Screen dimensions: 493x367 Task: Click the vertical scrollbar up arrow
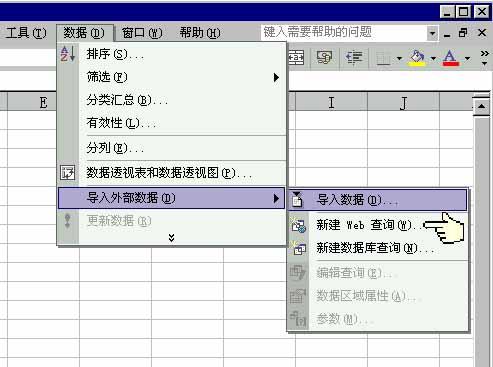coord(482,106)
